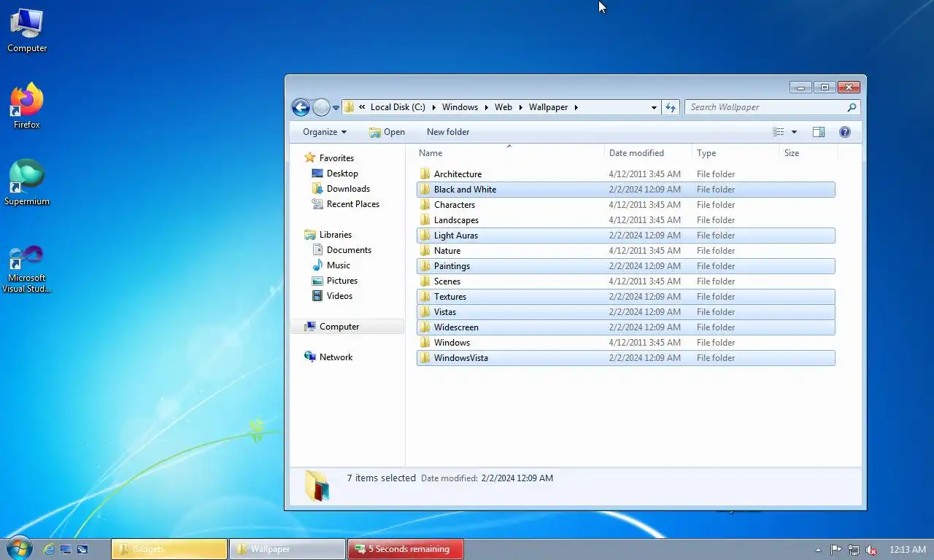The height and width of the screenshot is (560, 934).
Task: Switch to Gadgets taskbar window
Action: 169,549
